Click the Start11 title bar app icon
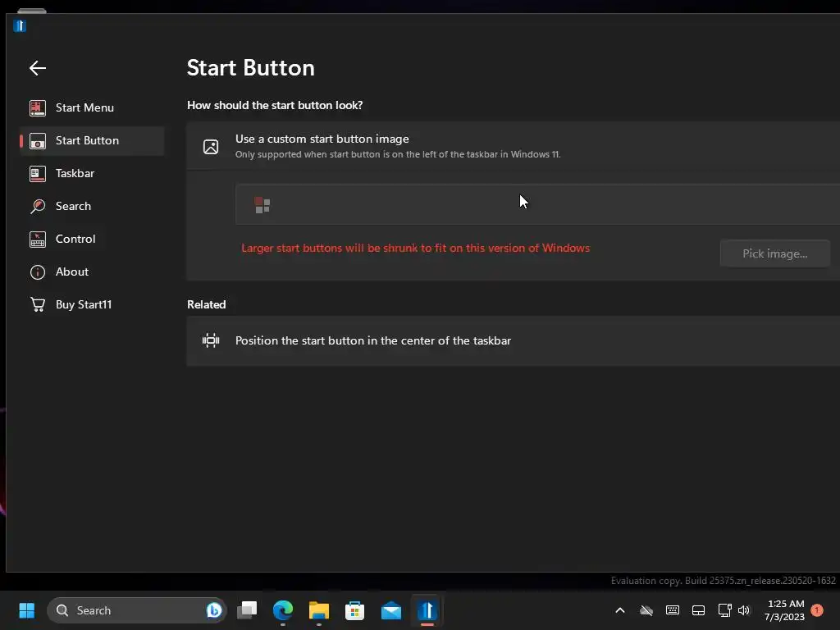The height and width of the screenshot is (630, 840). [20, 25]
